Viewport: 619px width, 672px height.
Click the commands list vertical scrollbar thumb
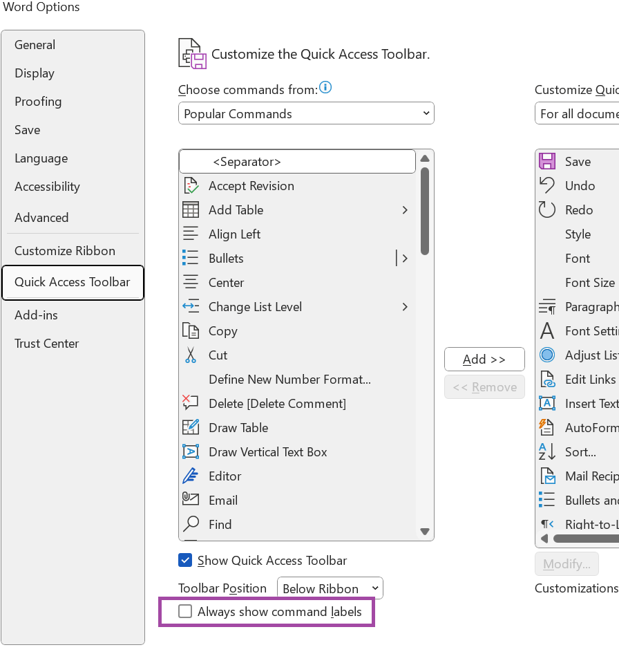click(x=425, y=211)
